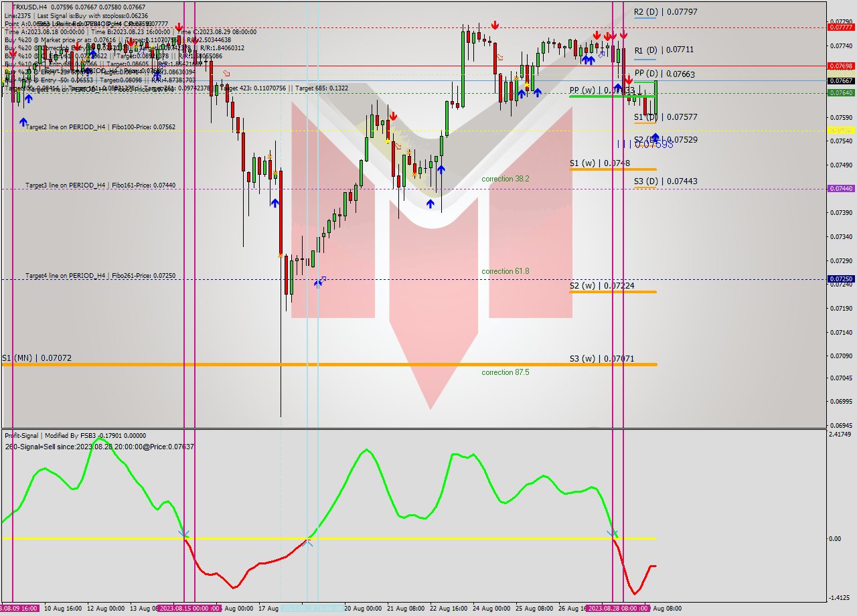Select the R1 (D) | 0.07711 pivot label
Viewport: 857px width, 616px height.
point(664,50)
